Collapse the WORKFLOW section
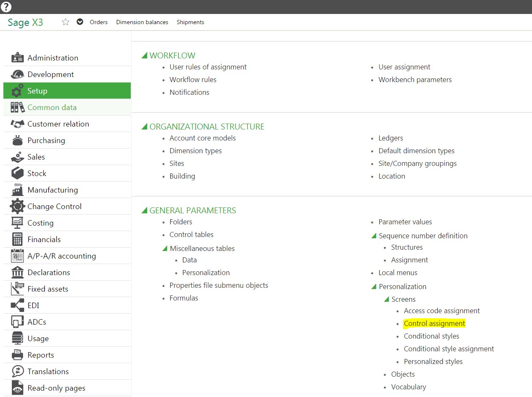 [145, 55]
